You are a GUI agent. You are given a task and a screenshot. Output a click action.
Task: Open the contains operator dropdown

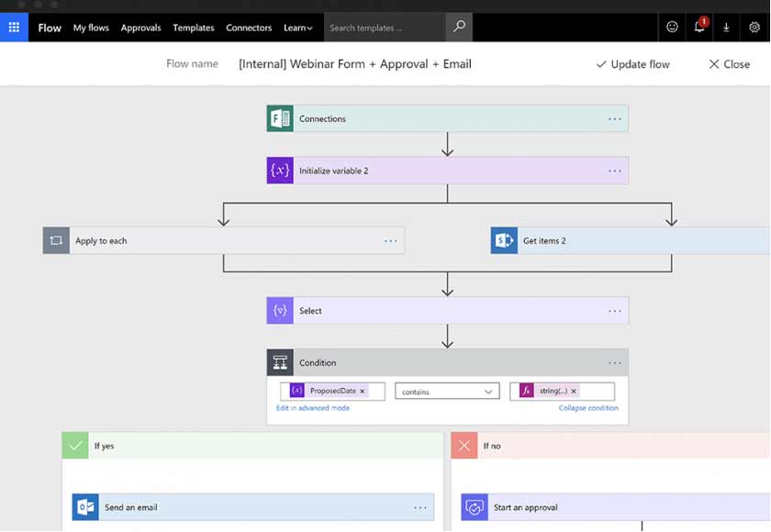(x=447, y=390)
